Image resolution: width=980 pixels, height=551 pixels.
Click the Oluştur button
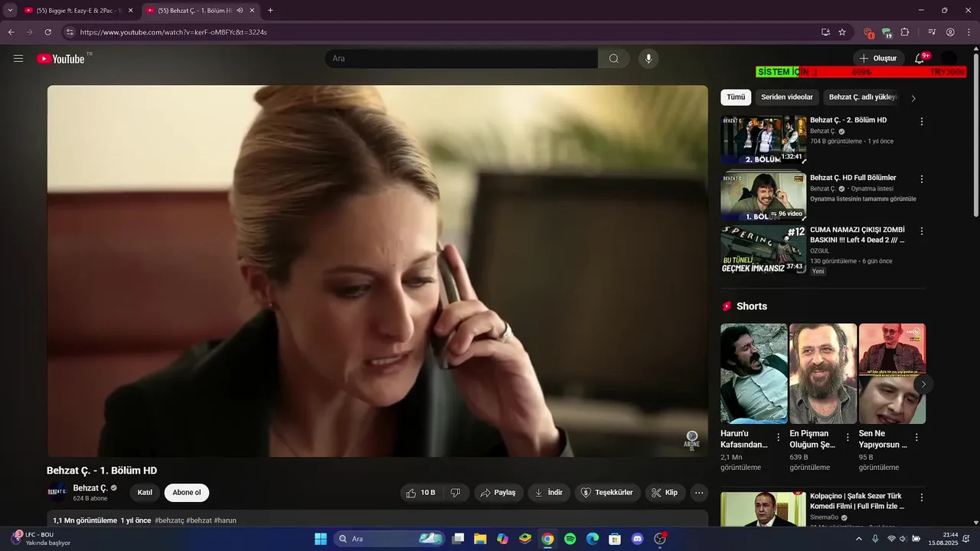pyautogui.click(x=878, y=58)
